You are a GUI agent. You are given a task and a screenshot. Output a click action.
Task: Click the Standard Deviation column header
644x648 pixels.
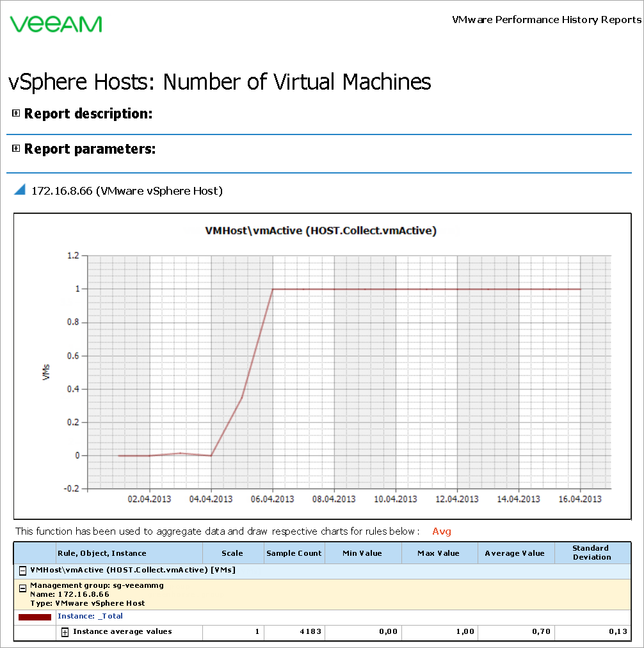tap(592, 553)
